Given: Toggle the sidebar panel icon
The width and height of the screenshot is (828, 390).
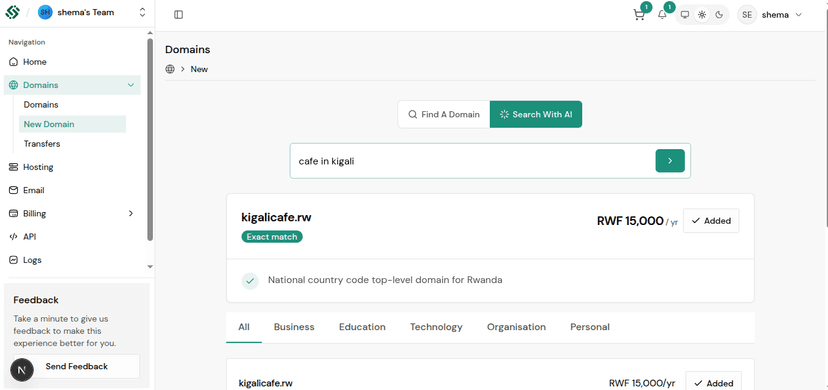Looking at the screenshot, I should coord(178,15).
